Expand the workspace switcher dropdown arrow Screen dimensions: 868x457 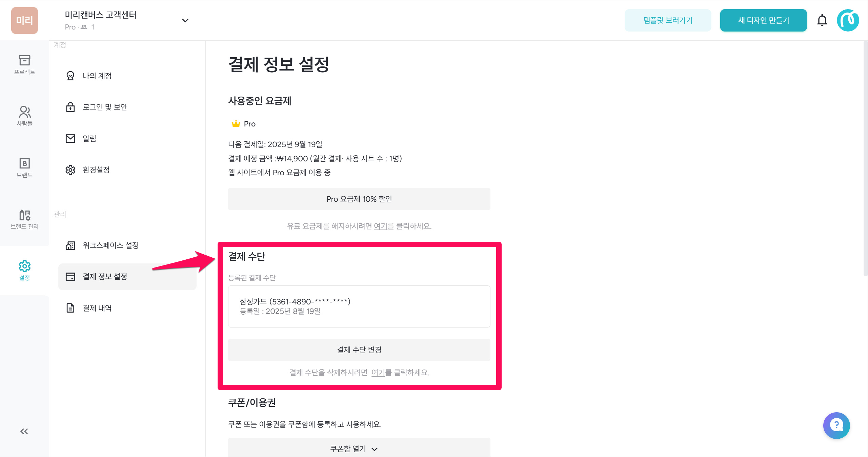(185, 20)
